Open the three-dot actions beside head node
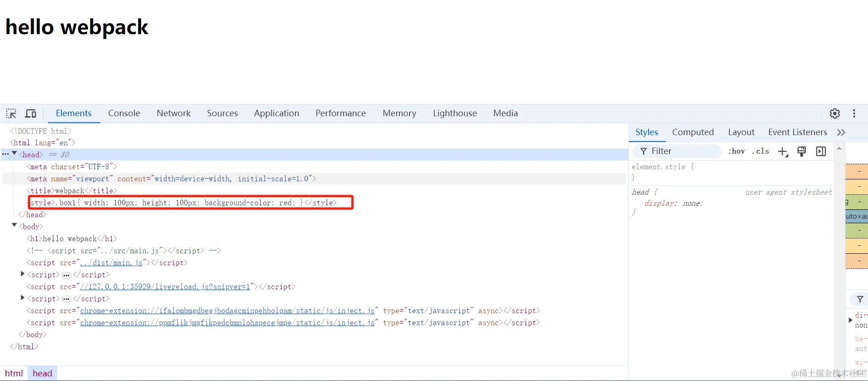This screenshot has width=868, height=381. click(x=5, y=154)
